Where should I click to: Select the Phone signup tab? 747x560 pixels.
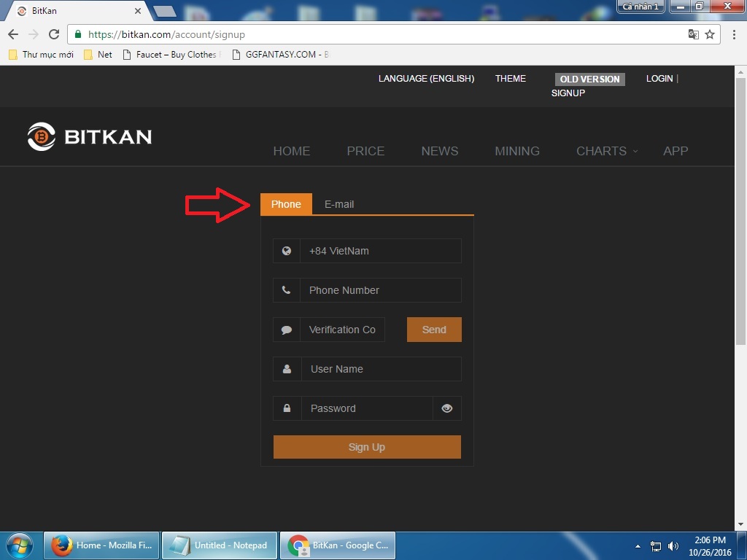tap(286, 204)
